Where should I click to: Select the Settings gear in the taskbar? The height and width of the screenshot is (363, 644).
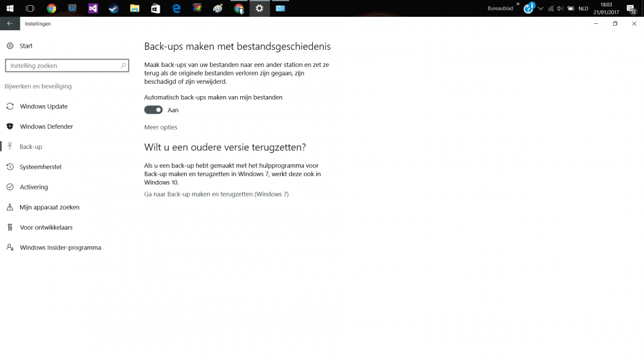(259, 8)
